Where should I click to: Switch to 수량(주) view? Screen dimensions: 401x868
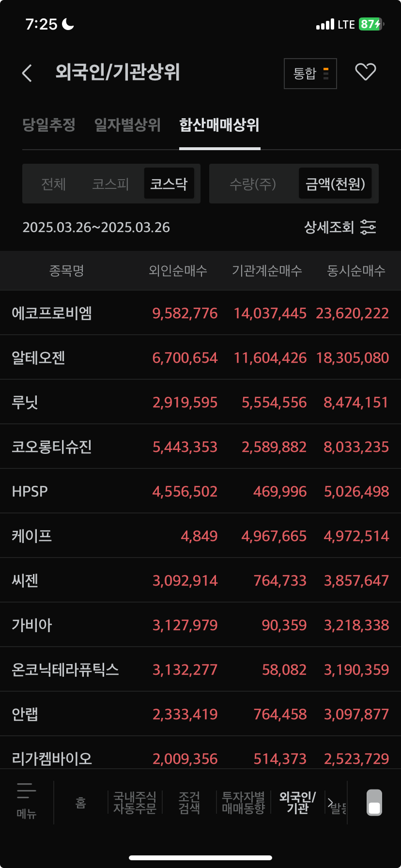(x=253, y=184)
